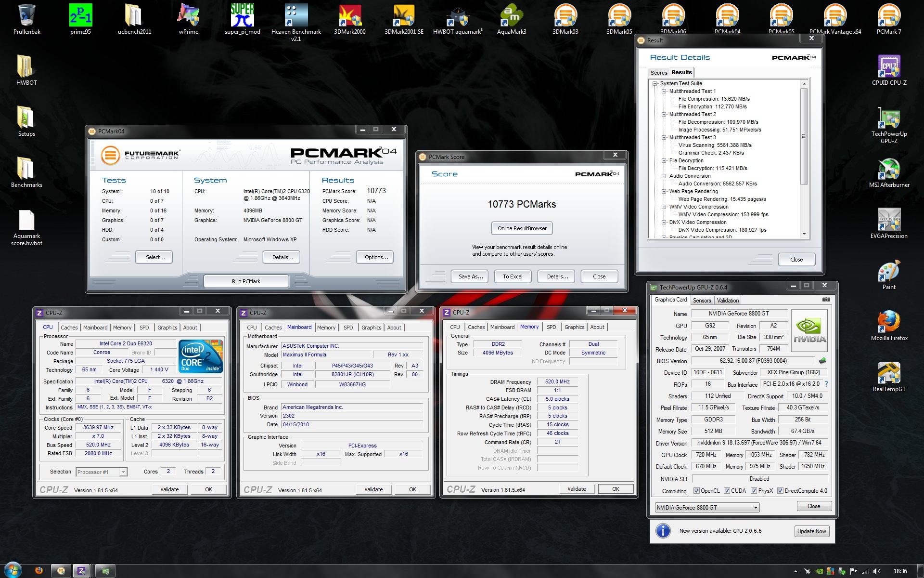The height and width of the screenshot is (578, 924).
Task: Collapse System Test Suite tree node
Action: (655, 83)
